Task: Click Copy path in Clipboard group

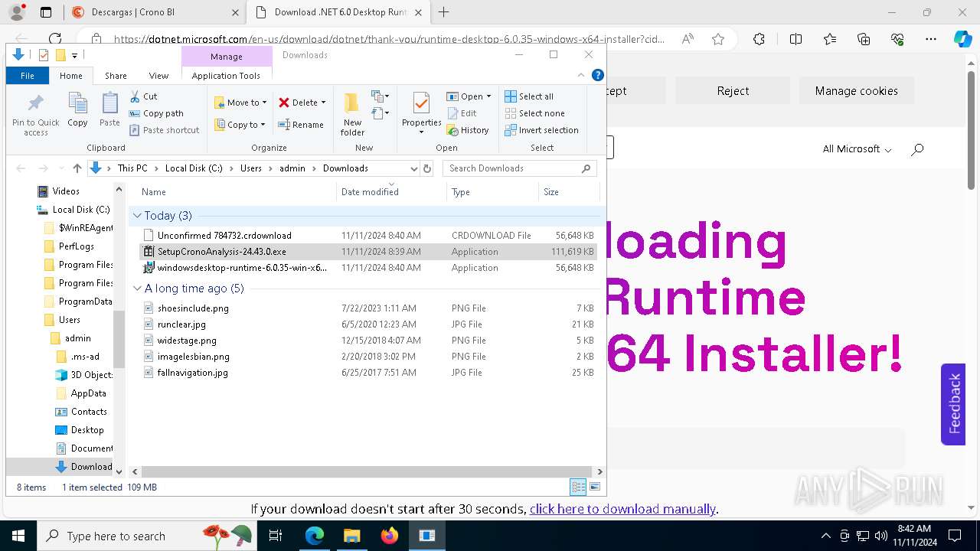Action: pos(157,113)
